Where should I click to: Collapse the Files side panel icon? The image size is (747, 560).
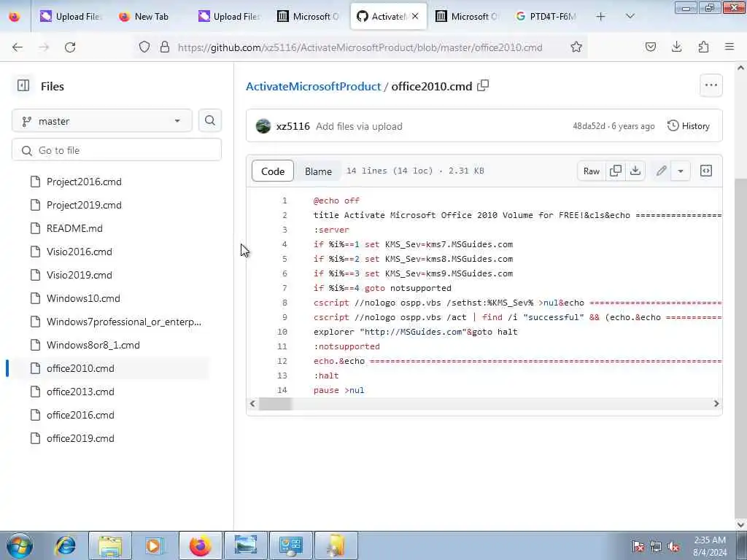23,86
